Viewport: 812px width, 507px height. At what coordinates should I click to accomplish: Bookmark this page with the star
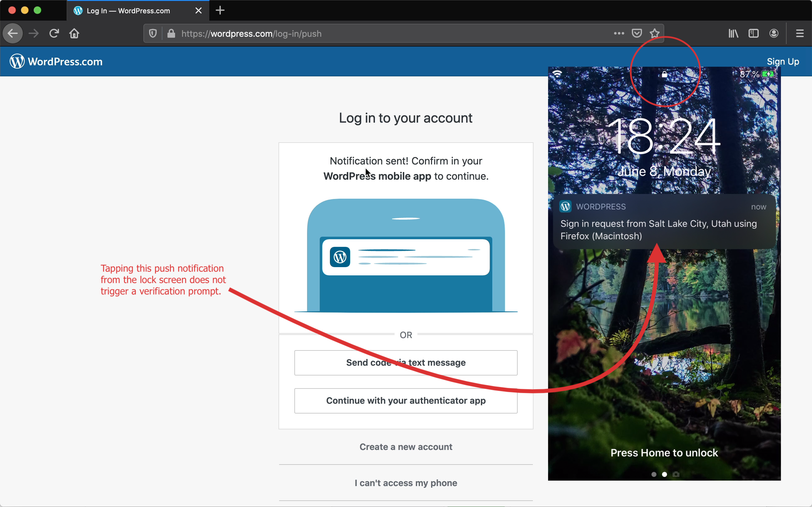(x=654, y=34)
